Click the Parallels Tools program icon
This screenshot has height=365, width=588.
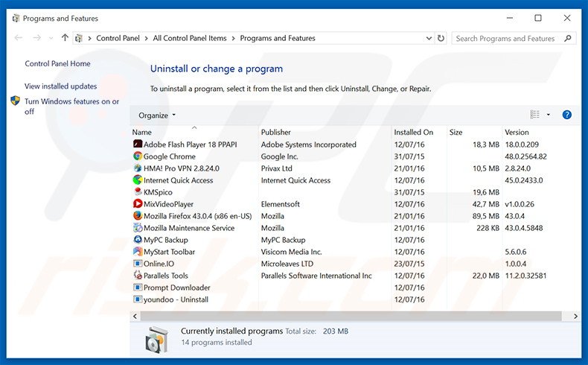click(x=138, y=276)
